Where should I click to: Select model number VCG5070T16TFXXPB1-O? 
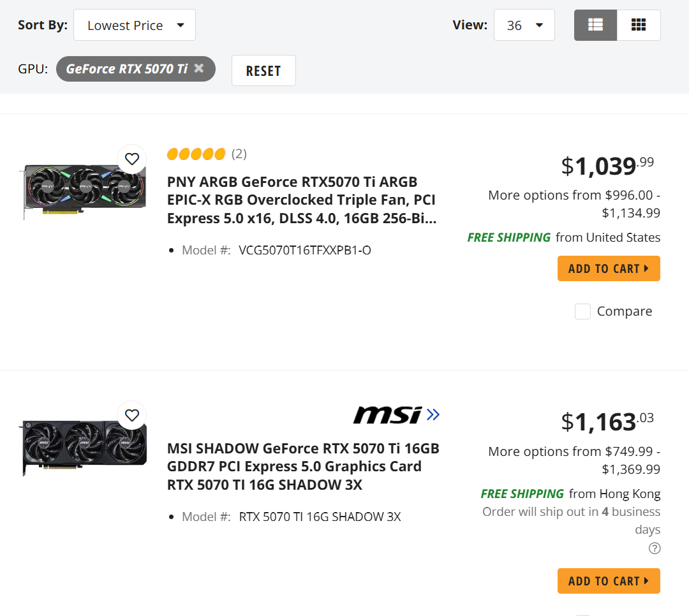tap(305, 251)
